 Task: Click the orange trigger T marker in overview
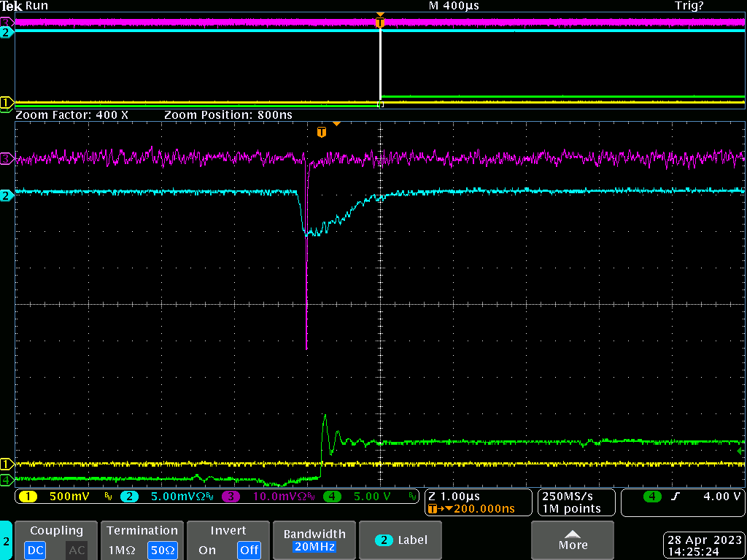tap(379, 23)
